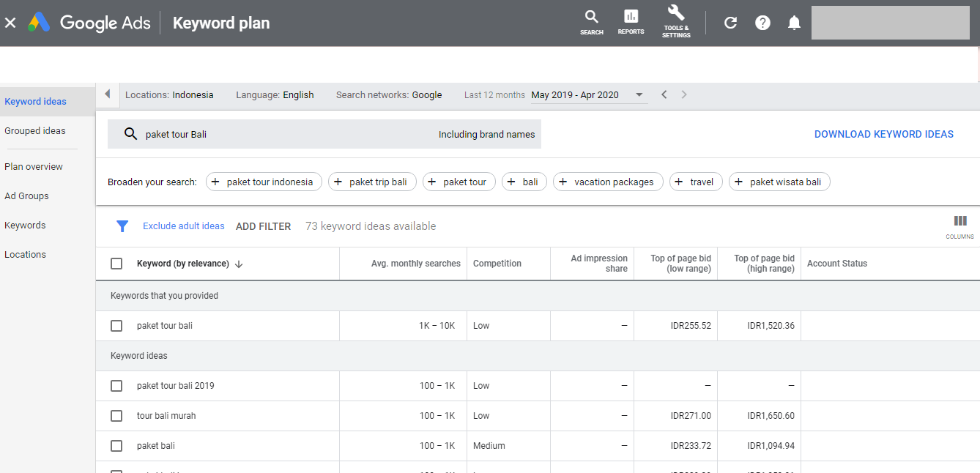This screenshot has width=980, height=473.
Task: Sort by relevance using the down arrow
Action: coord(239,264)
